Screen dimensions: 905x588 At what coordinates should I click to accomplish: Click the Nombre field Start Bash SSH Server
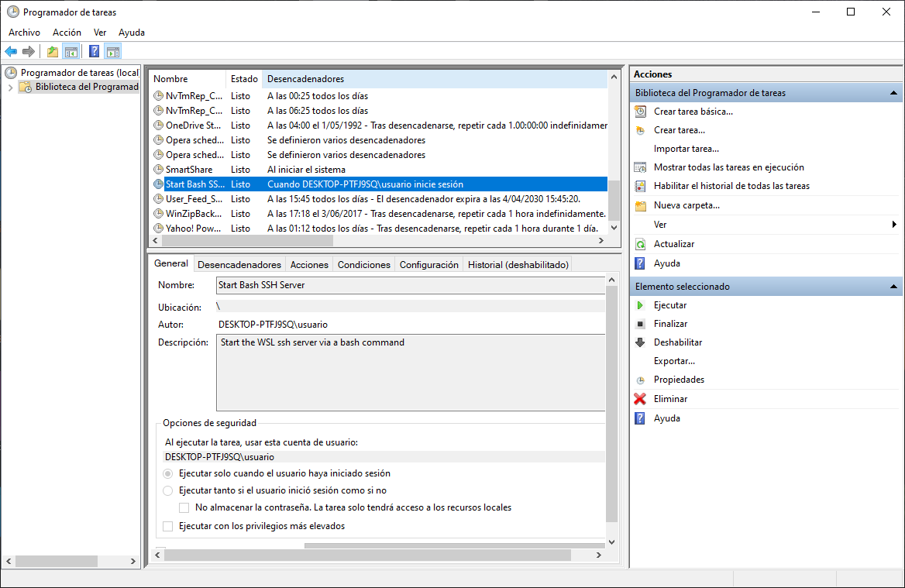(x=411, y=285)
